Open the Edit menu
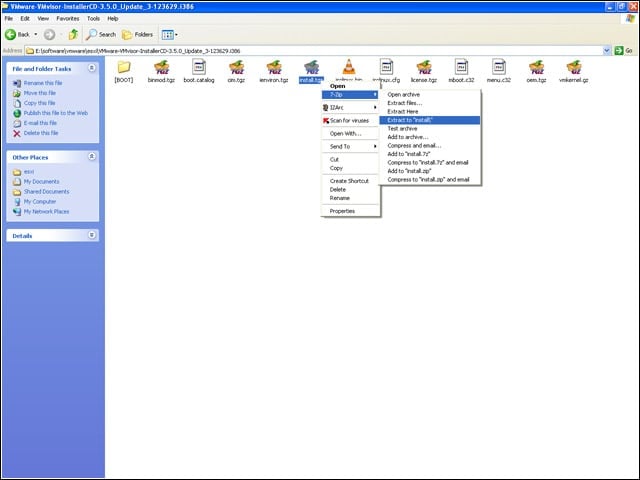Screen dimensions: 640x480 point(25,18)
